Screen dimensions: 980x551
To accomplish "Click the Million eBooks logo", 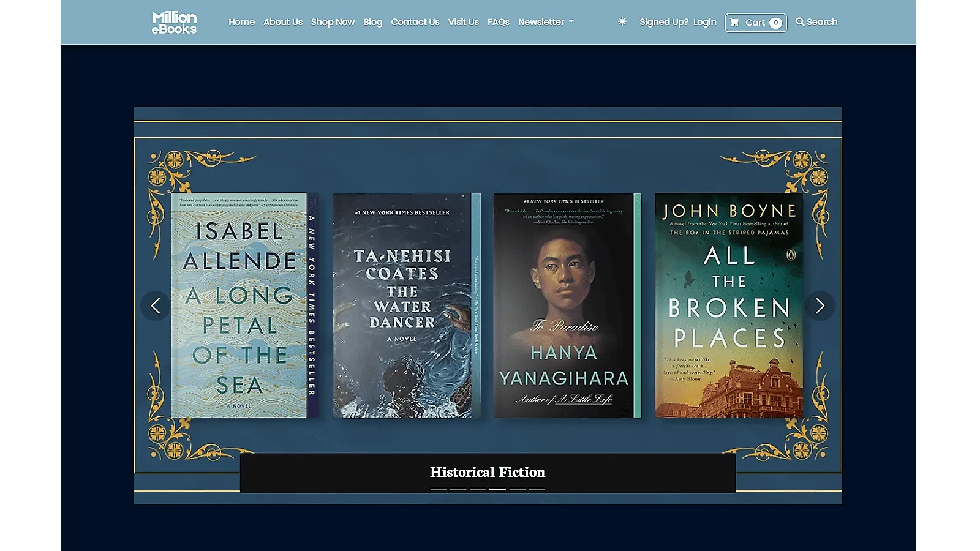I will 175,23.
